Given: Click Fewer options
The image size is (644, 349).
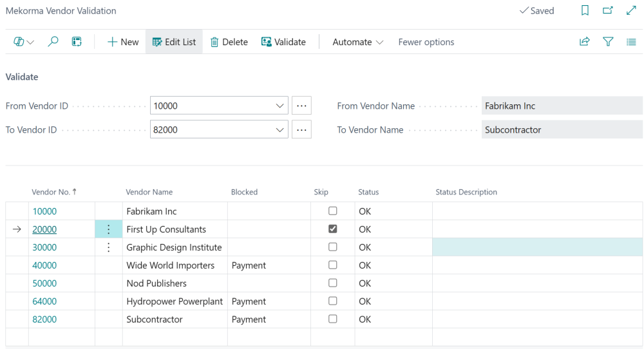Looking at the screenshot, I should coord(426,42).
